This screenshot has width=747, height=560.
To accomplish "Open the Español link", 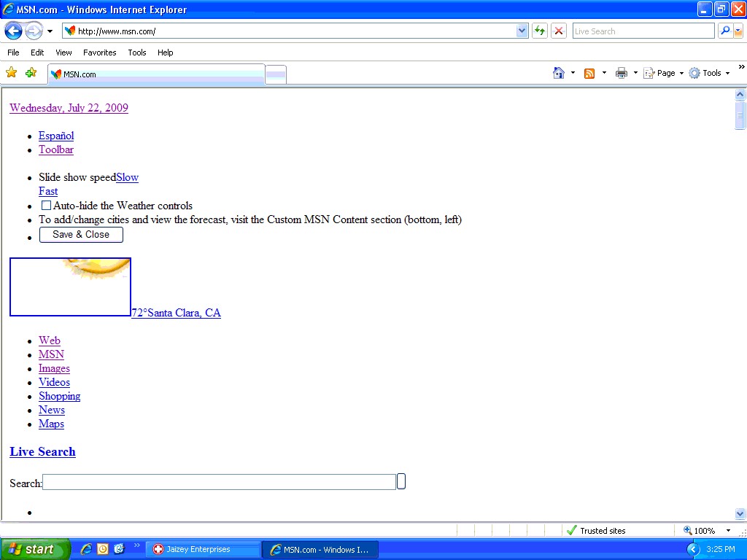I will point(55,136).
